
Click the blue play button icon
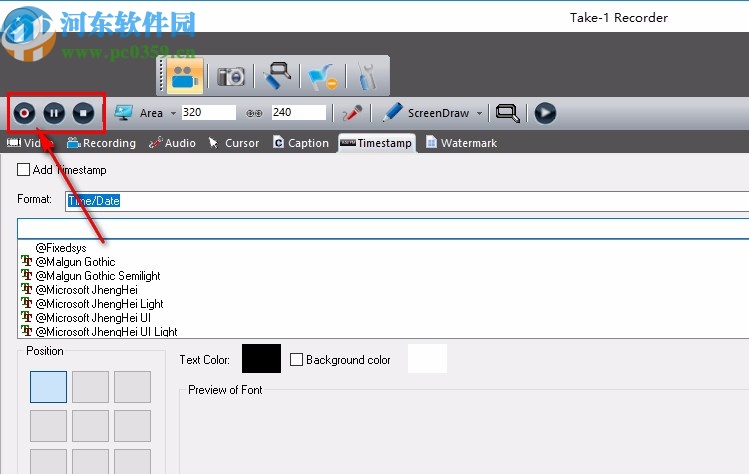coord(545,113)
